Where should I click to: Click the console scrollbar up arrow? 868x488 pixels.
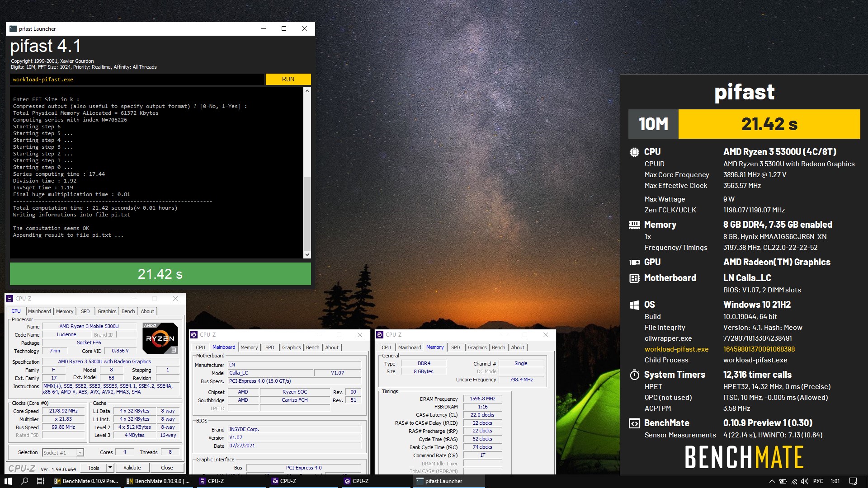[x=307, y=91]
